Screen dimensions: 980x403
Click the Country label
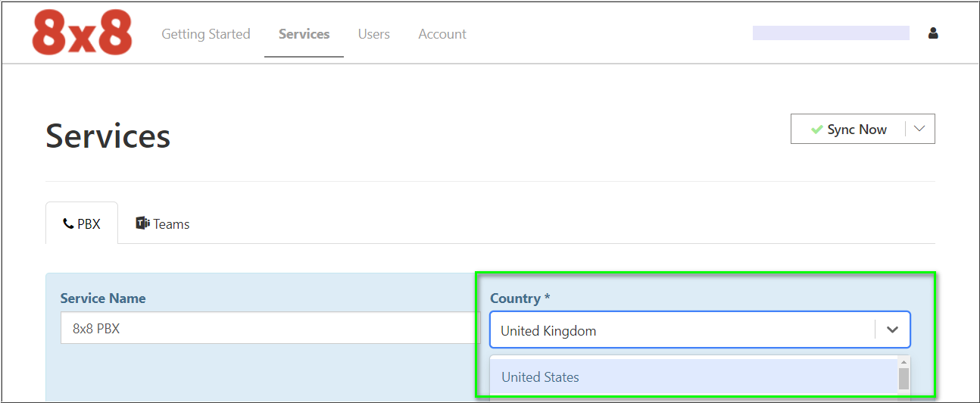pyautogui.click(x=520, y=298)
